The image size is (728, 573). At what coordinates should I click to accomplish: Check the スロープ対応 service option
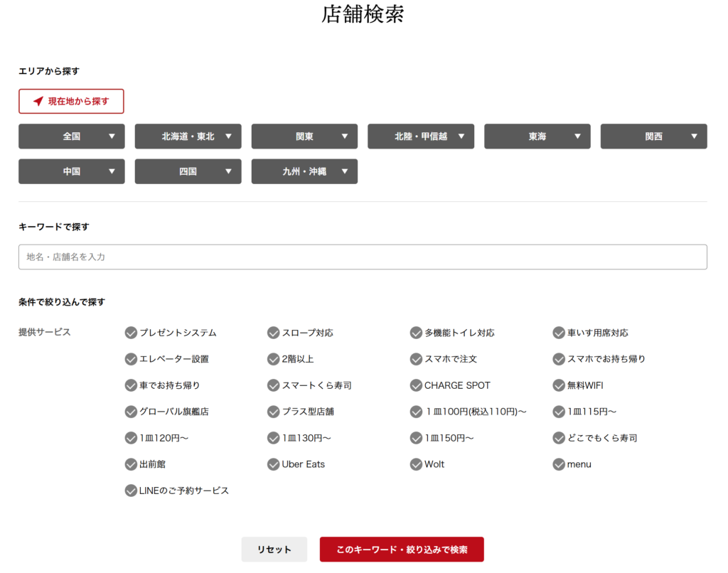273,332
